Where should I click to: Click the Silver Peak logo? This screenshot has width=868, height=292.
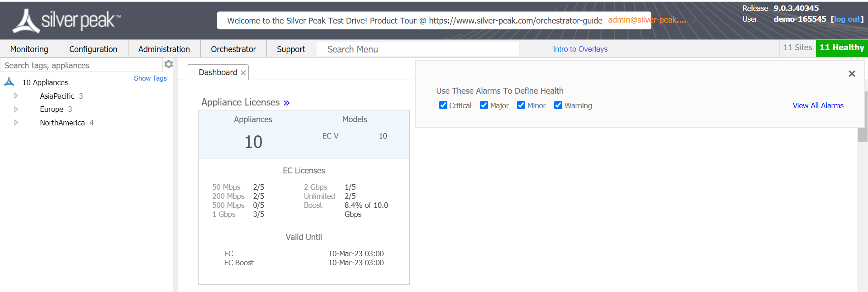66,21
